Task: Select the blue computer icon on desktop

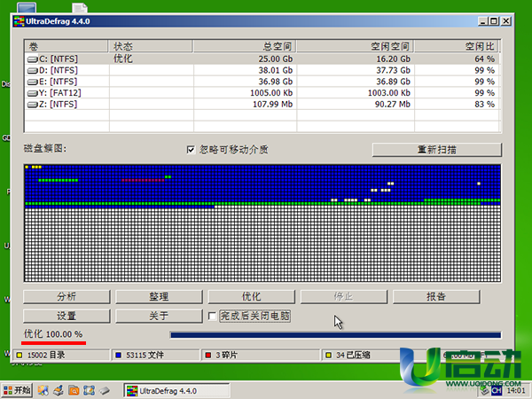Action: pyautogui.click(x=27, y=8)
